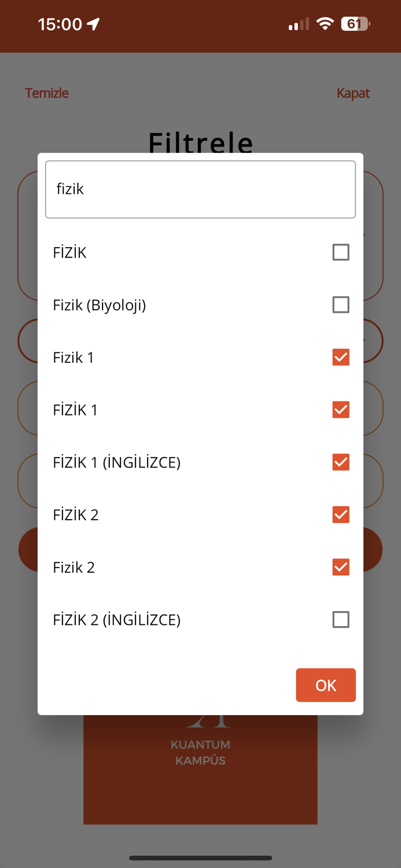Tap the Wi-Fi icon in status bar
The image size is (401, 868).
click(325, 24)
